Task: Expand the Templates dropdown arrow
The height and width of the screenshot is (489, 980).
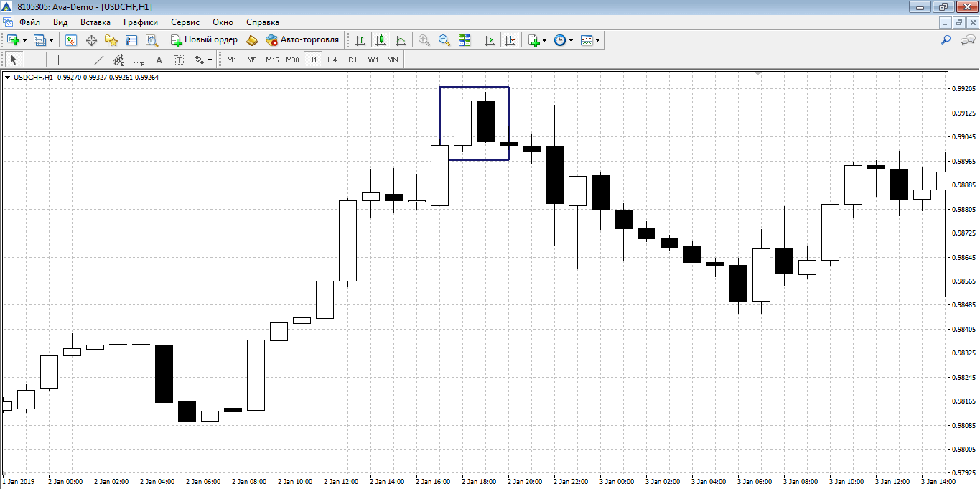Action: 598,40
